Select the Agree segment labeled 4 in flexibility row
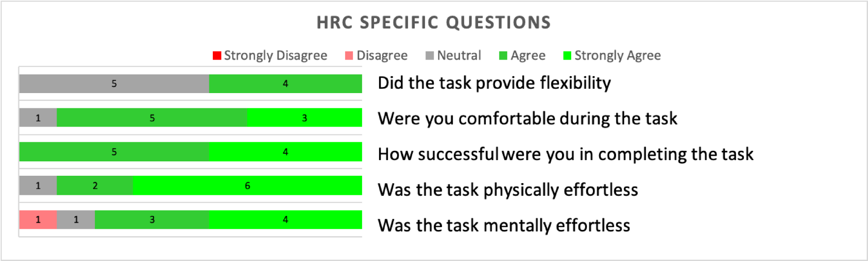This screenshot has height=261, width=868. [x=285, y=84]
